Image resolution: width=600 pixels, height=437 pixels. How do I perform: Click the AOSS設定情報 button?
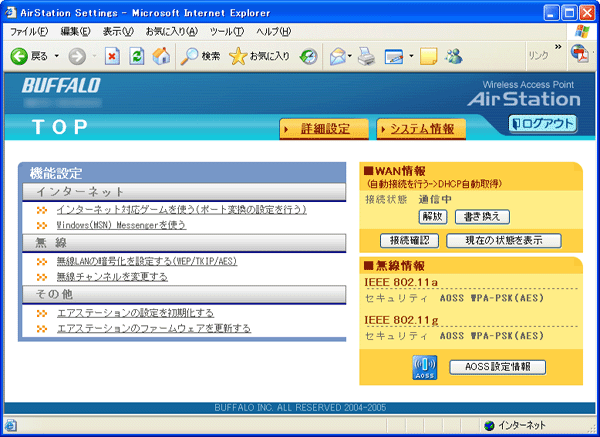497,367
